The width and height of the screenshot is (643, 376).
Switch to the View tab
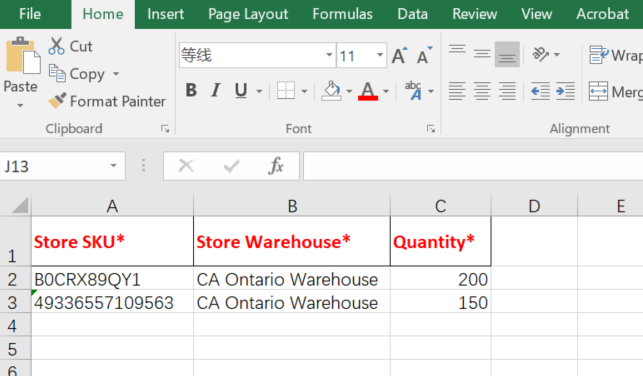[x=536, y=14]
